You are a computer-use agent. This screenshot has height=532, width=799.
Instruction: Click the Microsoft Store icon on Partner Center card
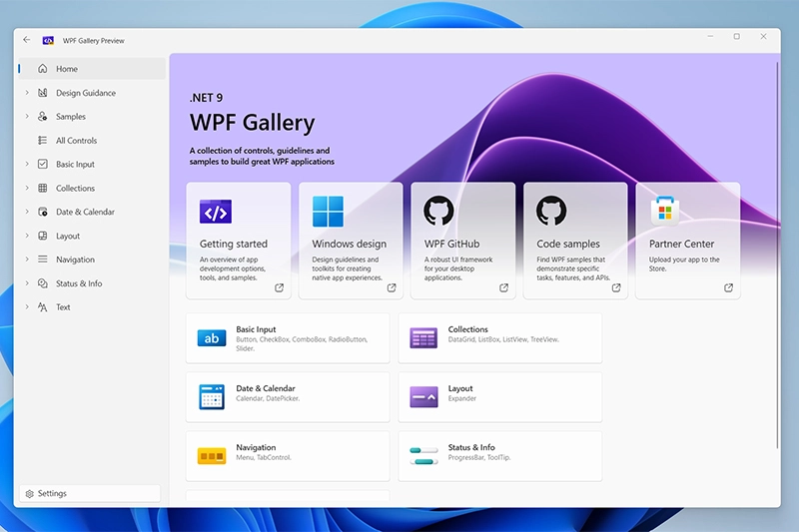tap(664, 211)
